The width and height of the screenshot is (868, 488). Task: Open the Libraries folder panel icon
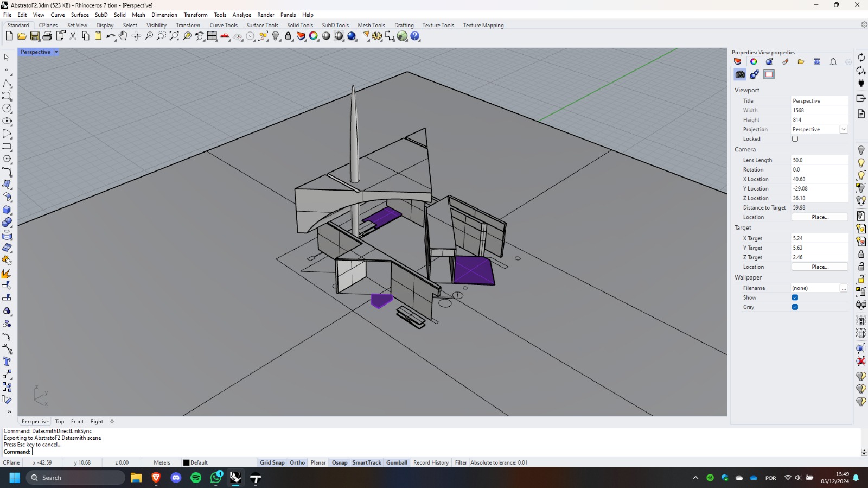tap(801, 61)
